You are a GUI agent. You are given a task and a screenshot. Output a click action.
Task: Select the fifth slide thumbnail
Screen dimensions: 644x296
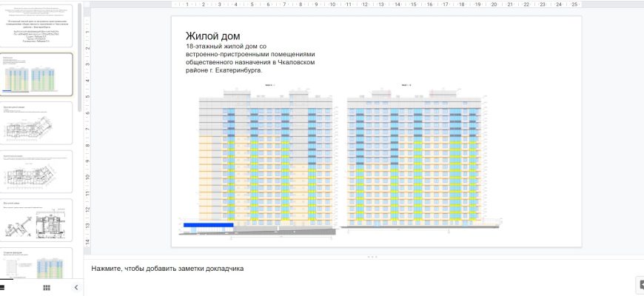pyautogui.click(x=37, y=219)
